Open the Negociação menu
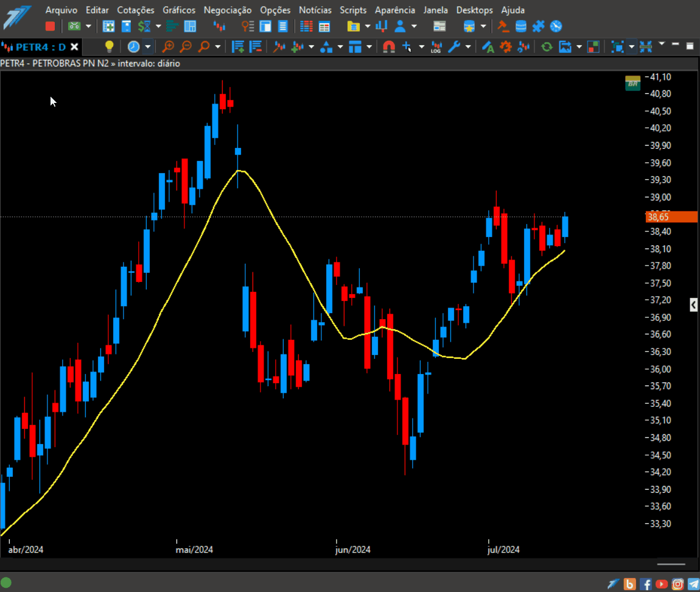The width and height of the screenshot is (700, 592). [x=228, y=10]
